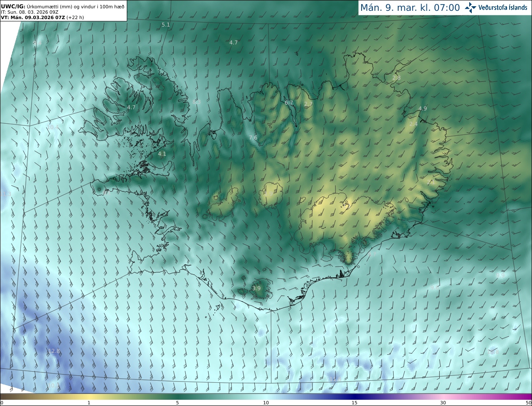The image size is (532, 406).
Task: Click the 2.4 value in east Iceland
Action: click(414, 124)
